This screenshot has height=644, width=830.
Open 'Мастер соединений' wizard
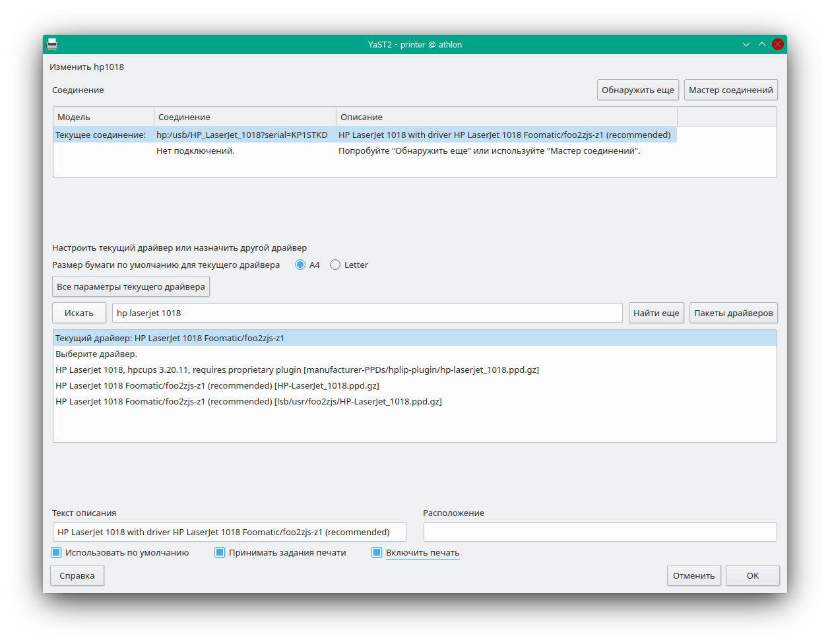point(731,90)
